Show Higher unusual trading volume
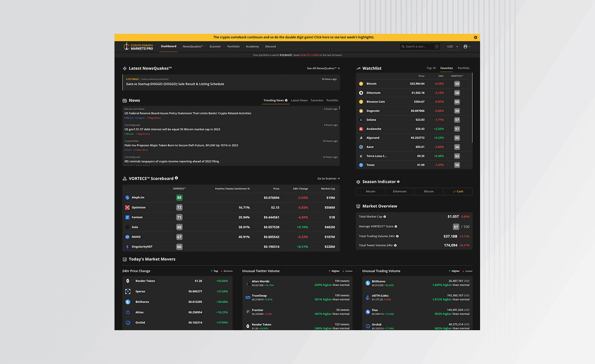This screenshot has height=364, width=595. [454, 271]
